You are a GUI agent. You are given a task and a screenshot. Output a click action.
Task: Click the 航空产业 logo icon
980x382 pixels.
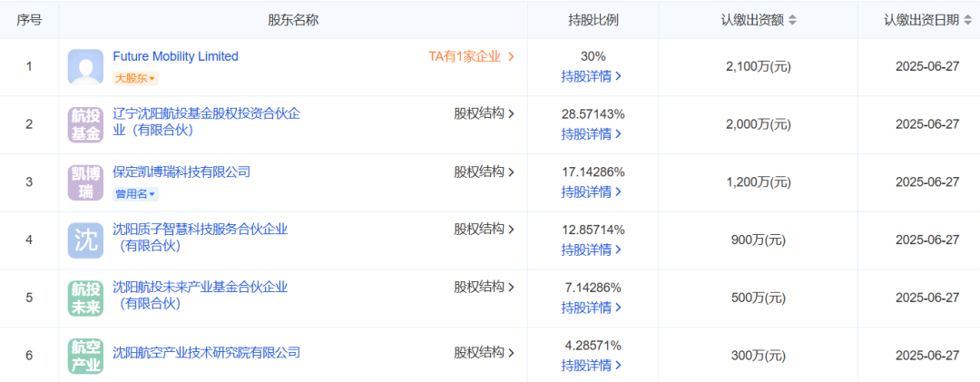pos(85,356)
